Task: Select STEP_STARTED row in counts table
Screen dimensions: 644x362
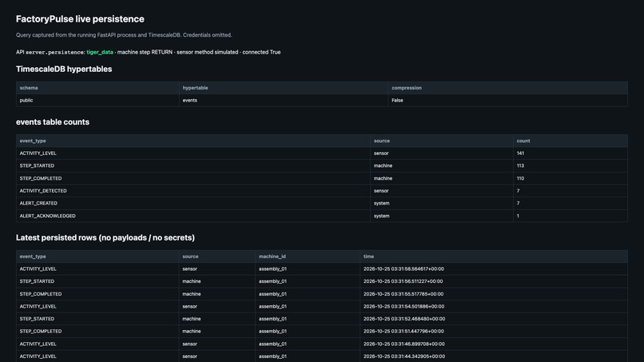Action: (x=322, y=165)
